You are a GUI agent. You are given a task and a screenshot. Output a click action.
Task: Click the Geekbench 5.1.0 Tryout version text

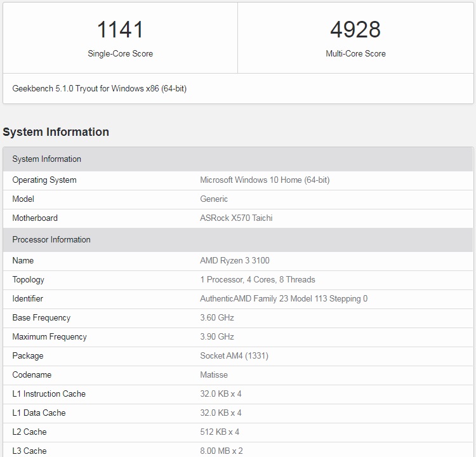click(99, 88)
